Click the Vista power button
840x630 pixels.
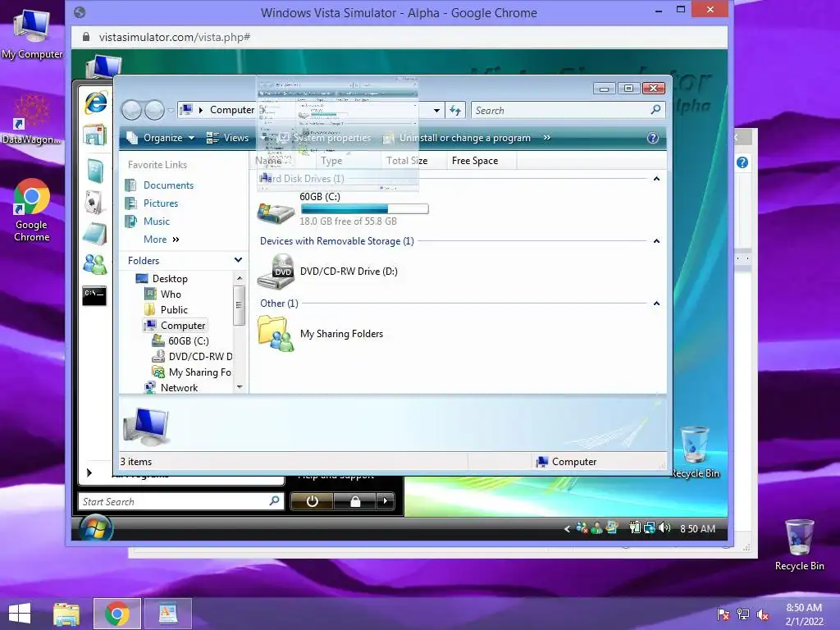[x=312, y=501]
